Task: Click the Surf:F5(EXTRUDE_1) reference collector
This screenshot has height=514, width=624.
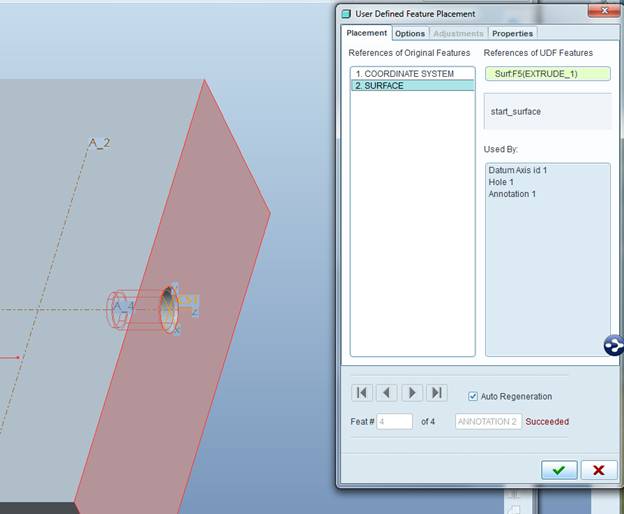Action: (547, 74)
